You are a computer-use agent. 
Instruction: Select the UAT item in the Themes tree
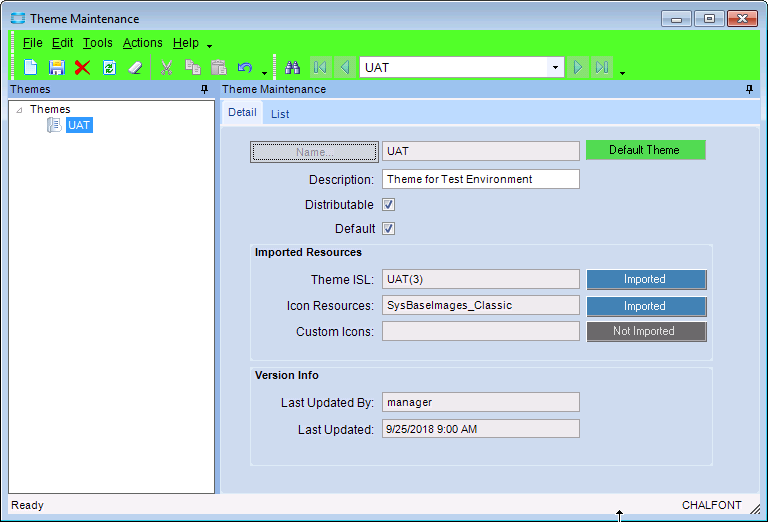(x=79, y=125)
